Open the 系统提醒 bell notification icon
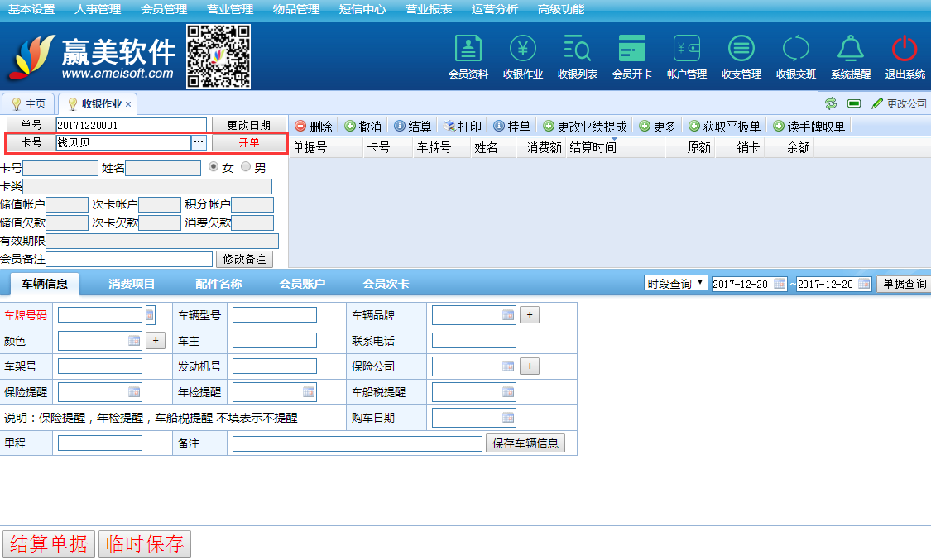Image resolution: width=931 pixels, height=560 pixels. (x=851, y=50)
